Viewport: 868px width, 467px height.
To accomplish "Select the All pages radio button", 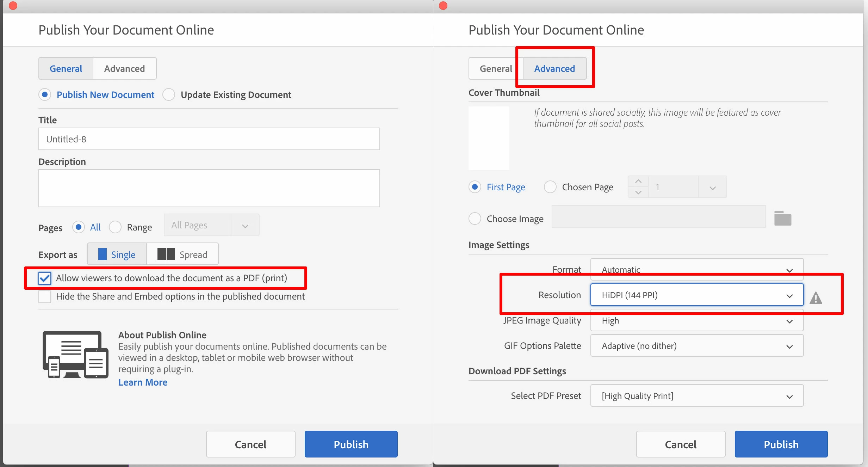I will pyautogui.click(x=78, y=227).
